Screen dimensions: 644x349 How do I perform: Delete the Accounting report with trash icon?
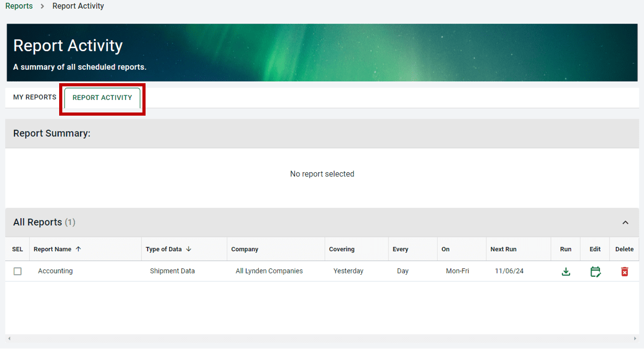pos(624,271)
